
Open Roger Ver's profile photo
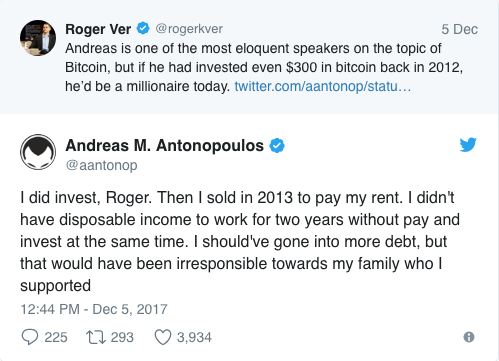click(38, 38)
